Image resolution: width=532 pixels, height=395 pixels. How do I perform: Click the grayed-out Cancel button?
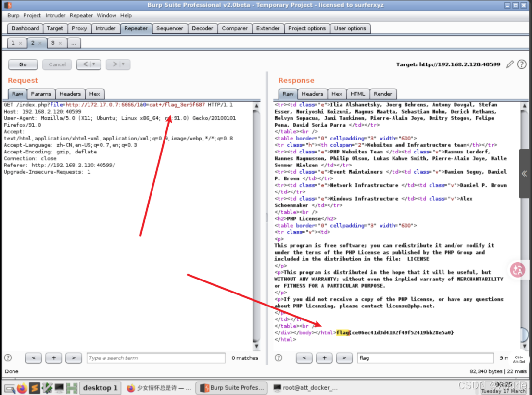(57, 64)
